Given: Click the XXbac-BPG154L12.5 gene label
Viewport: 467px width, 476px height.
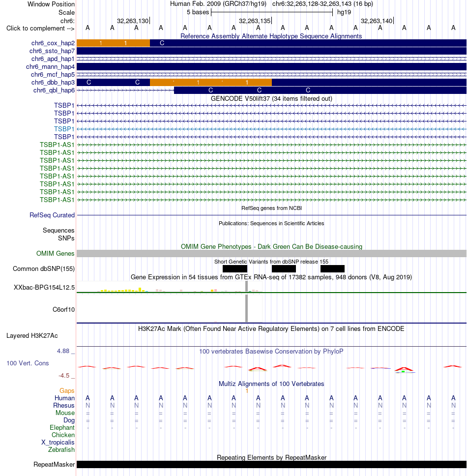Looking at the screenshot, I should point(44,288).
